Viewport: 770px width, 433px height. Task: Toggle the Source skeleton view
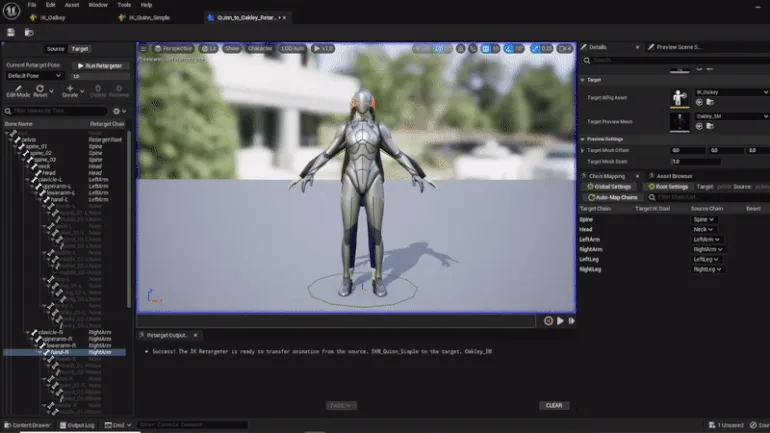click(55, 49)
